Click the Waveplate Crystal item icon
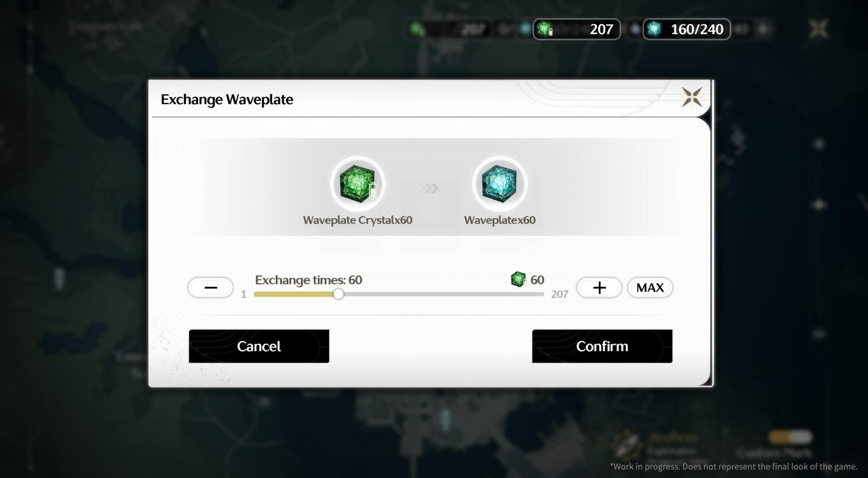 pyautogui.click(x=358, y=184)
